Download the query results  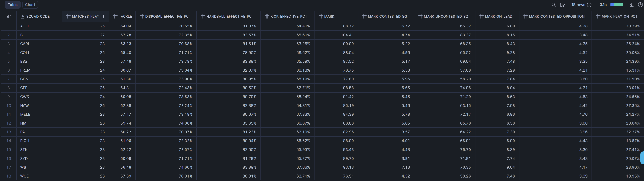coord(632,5)
